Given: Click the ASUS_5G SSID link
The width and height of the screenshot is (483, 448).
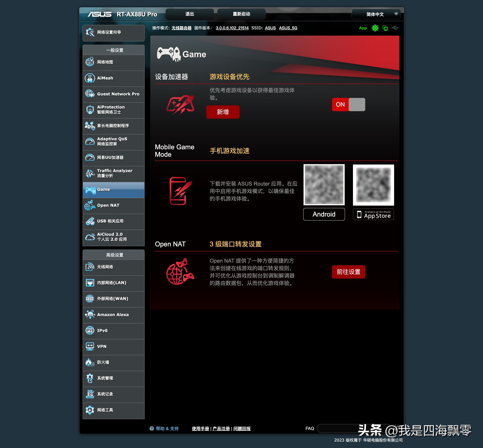Looking at the screenshot, I should point(288,28).
